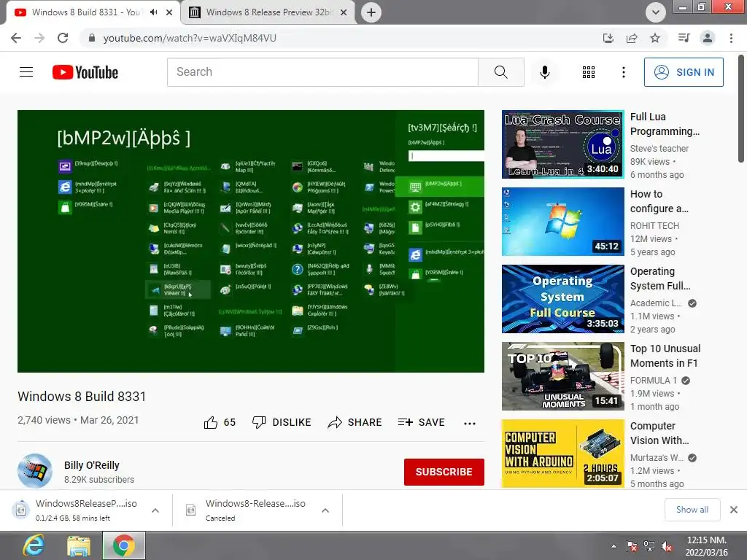
Task: Open the tab search dropdown arrow
Action: pyautogui.click(x=656, y=12)
